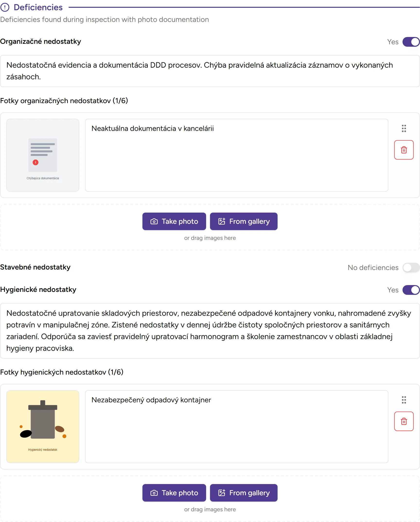Choose From gallery for organizational deficiencies

pyautogui.click(x=244, y=221)
